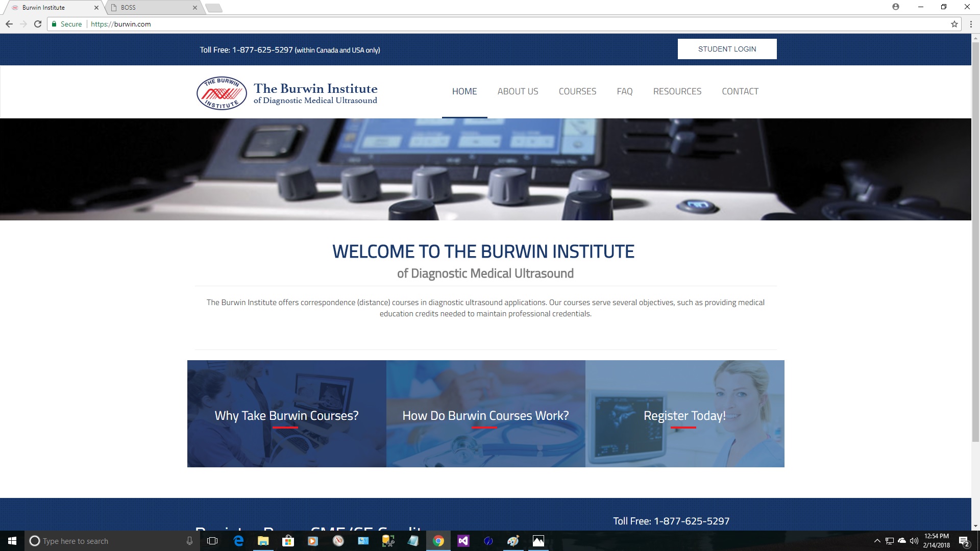The image size is (980, 551).
Task: Click the network tray icon
Action: click(890, 541)
